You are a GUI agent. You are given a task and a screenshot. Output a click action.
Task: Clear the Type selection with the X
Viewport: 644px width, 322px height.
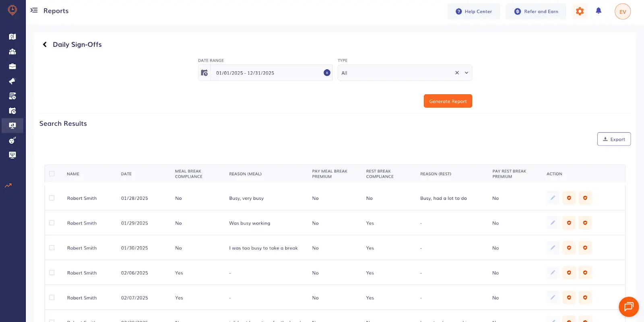click(x=457, y=73)
